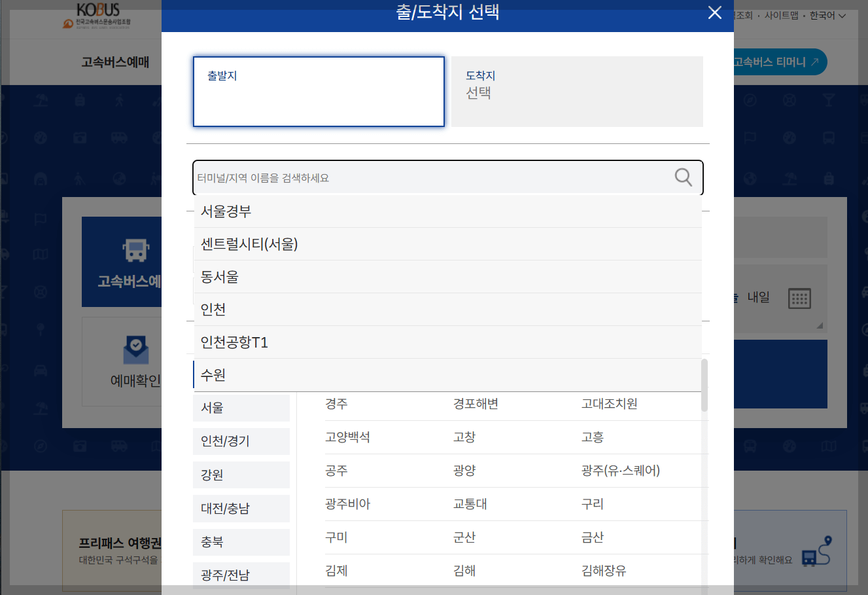Select the 인천/경기 region tab
The height and width of the screenshot is (595, 868).
click(241, 441)
